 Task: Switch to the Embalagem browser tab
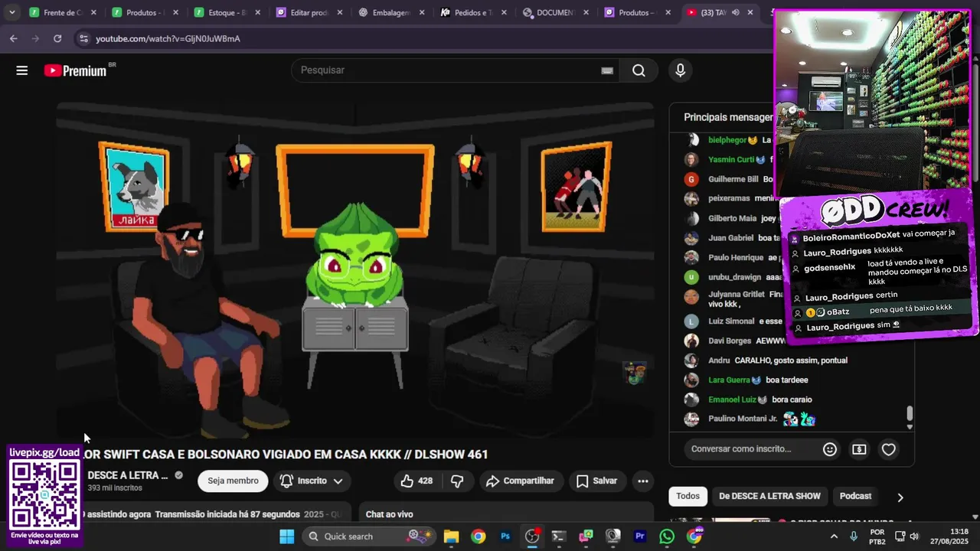(392, 13)
